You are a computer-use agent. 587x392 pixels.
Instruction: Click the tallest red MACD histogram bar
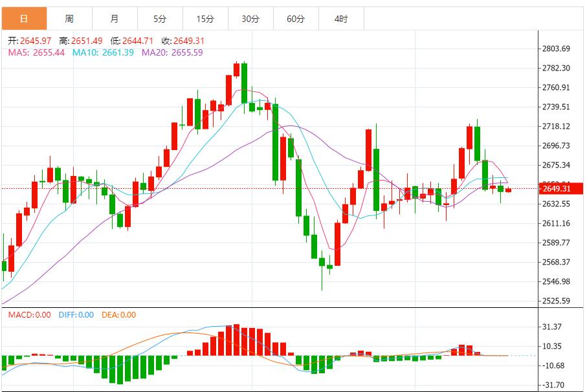(x=236, y=340)
